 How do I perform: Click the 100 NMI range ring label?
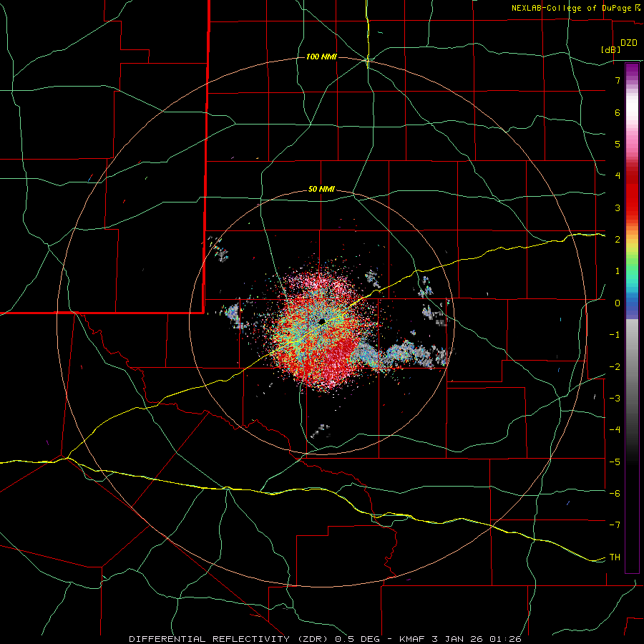(x=321, y=57)
